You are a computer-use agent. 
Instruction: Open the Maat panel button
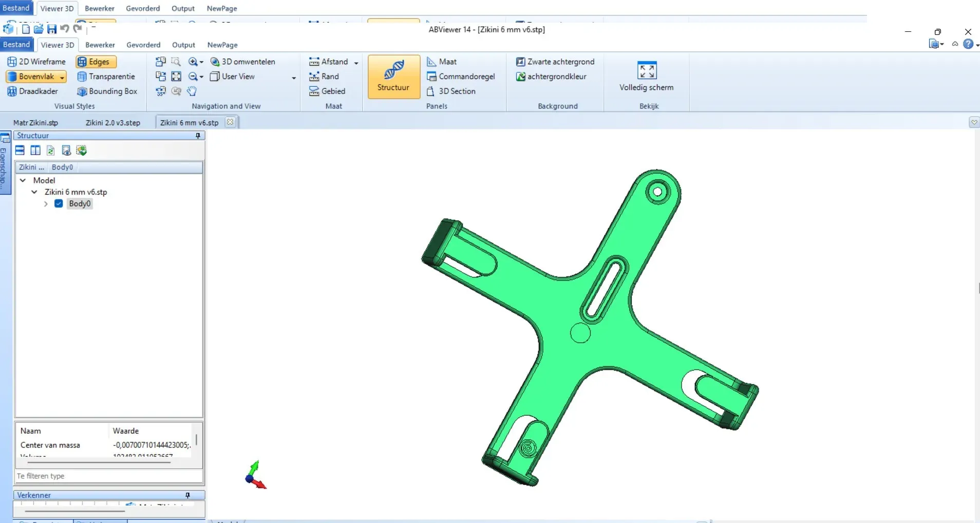click(x=442, y=62)
